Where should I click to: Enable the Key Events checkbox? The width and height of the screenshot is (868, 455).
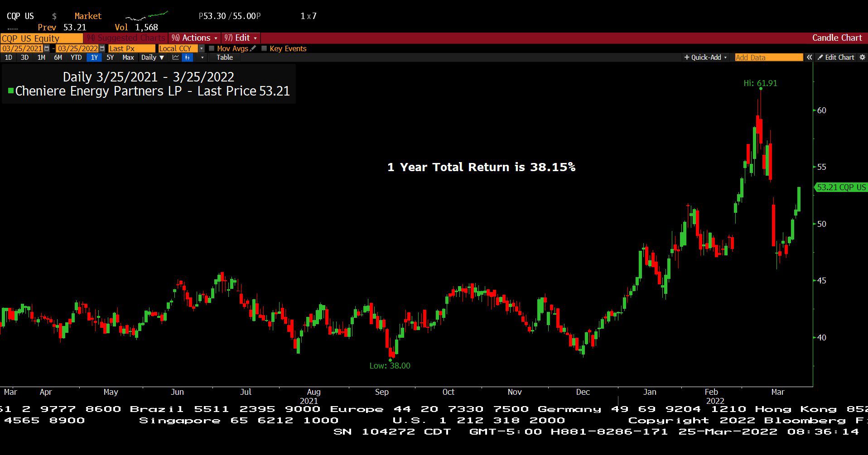[x=264, y=48]
